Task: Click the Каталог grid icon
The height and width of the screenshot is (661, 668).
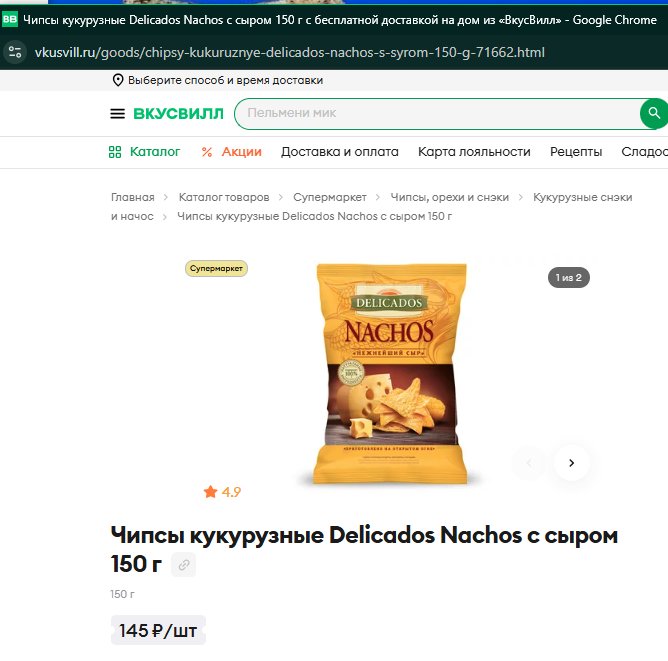Action: click(115, 152)
